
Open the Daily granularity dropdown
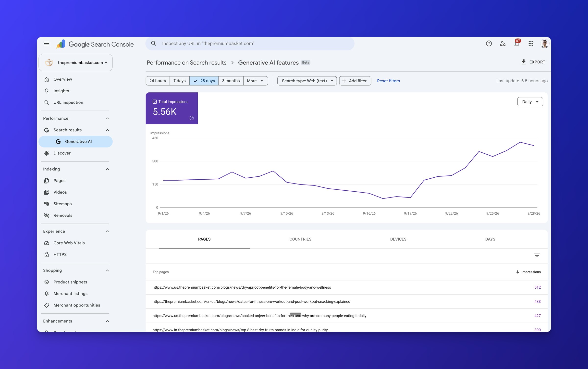pyautogui.click(x=530, y=102)
